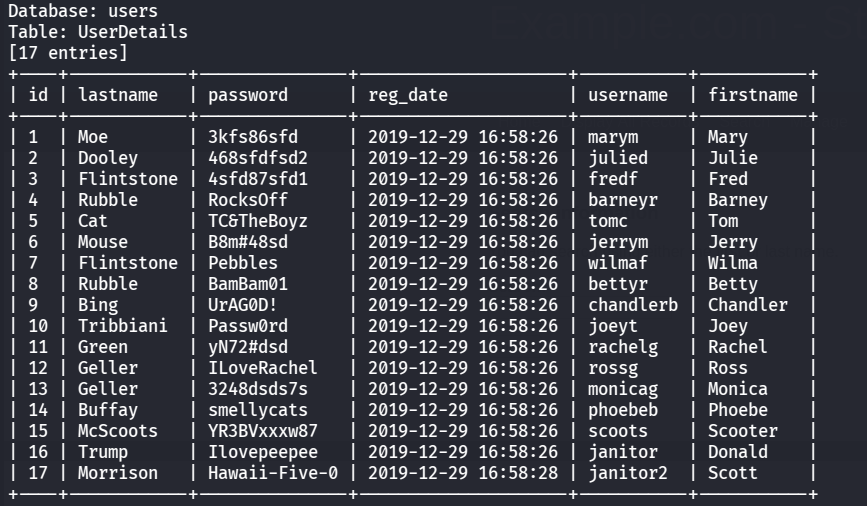Click the password "ILoveRachel"

263,368
